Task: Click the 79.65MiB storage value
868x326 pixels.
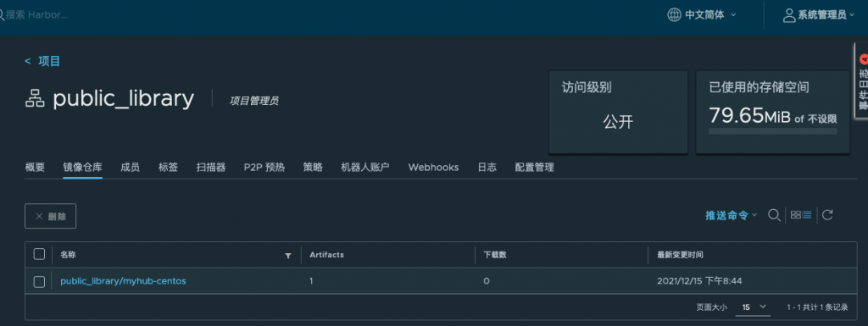Action: pos(749,115)
